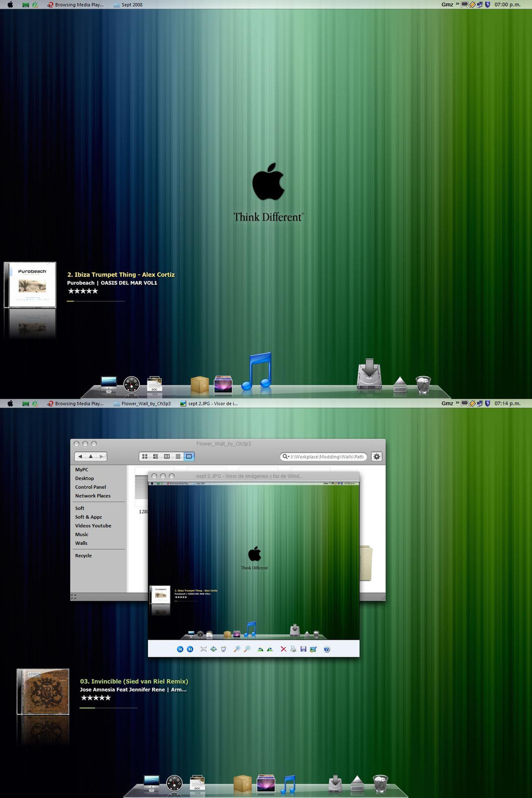Click the shield tray icon beside 07:14 p.m. clock
This screenshot has height=798, width=532.
pyautogui.click(x=487, y=403)
